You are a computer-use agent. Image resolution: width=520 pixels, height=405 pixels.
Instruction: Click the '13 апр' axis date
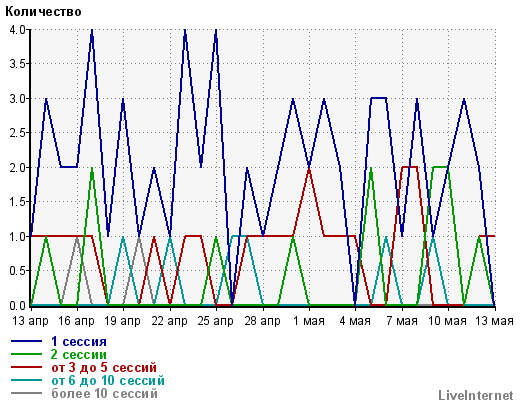point(30,321)
